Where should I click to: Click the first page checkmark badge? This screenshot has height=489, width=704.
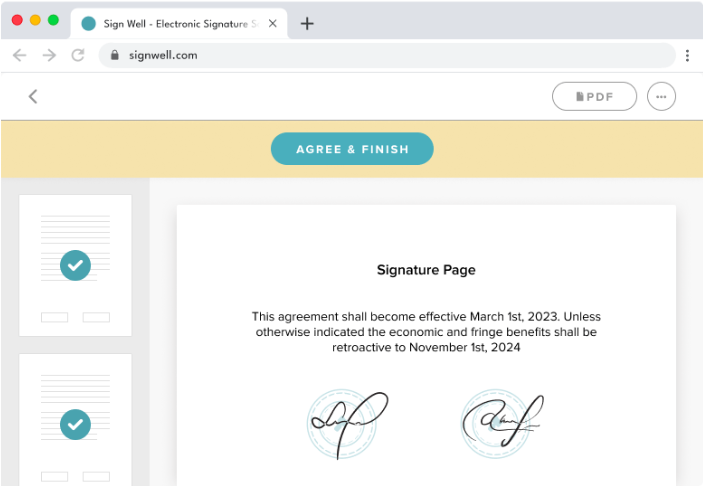[75, 265]
